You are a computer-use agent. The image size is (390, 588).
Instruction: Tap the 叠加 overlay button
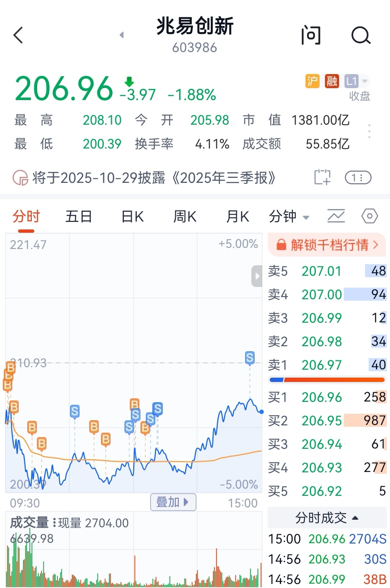pos(173,502)
